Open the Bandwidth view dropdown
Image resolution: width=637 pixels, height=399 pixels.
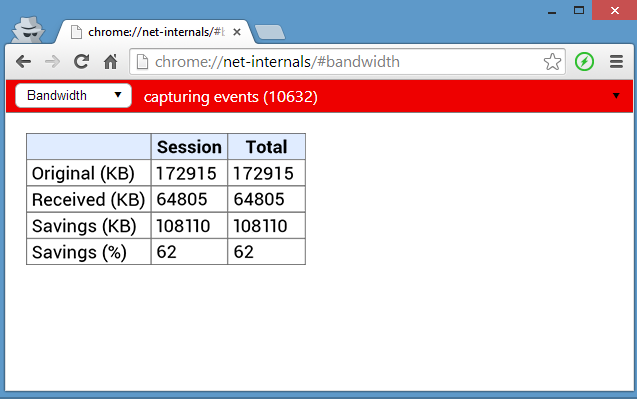(x=74, y=95)
